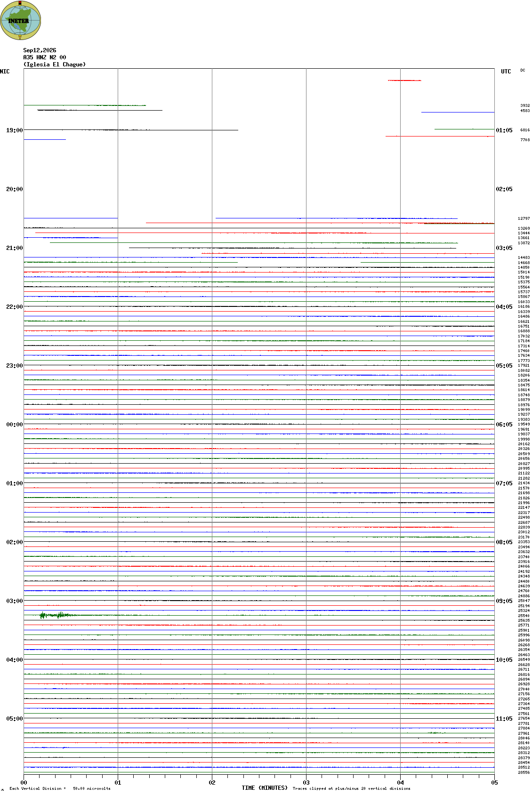Click the A35 HNZ N2 00 channel label
The width and height of the screenshot is (532, 795).
[x=45, y=57]
